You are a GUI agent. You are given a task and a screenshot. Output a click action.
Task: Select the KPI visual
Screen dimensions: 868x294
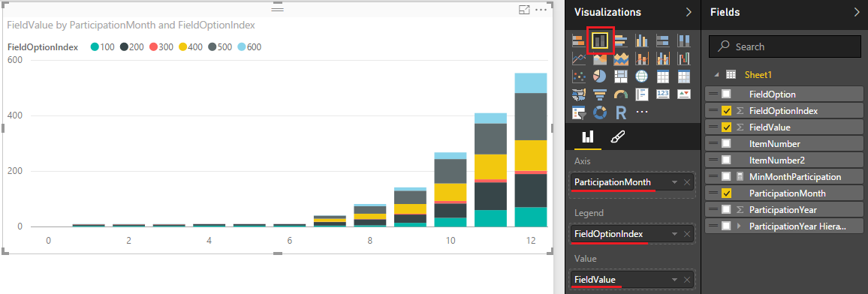coord(683,94)
